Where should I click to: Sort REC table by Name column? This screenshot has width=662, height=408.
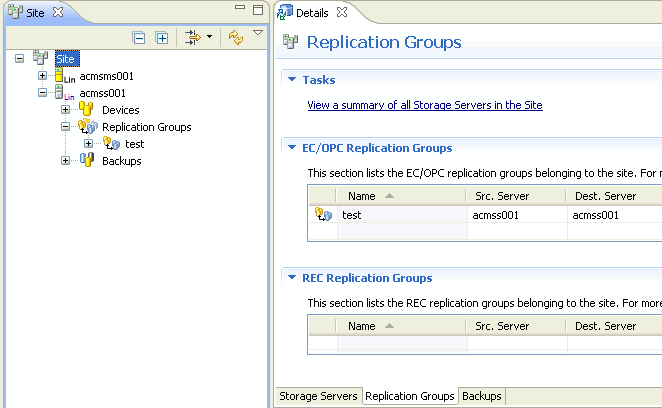[x=401, y=326]
